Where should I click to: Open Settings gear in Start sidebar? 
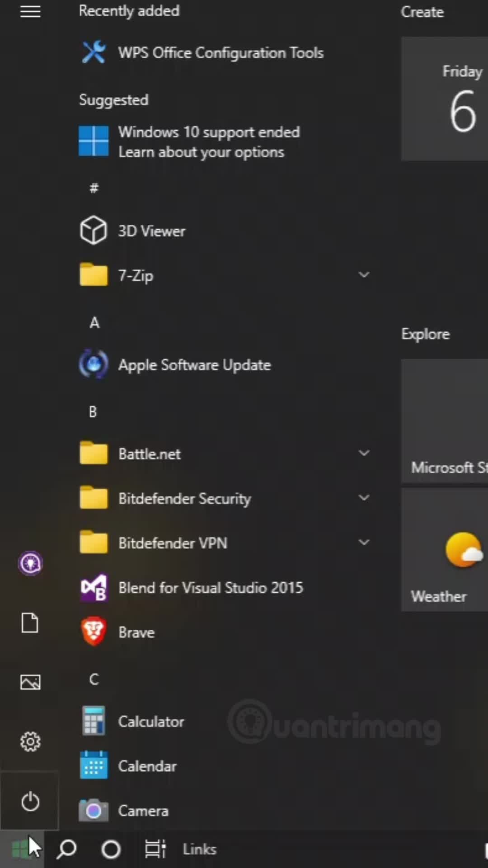[x=30, y=741]
